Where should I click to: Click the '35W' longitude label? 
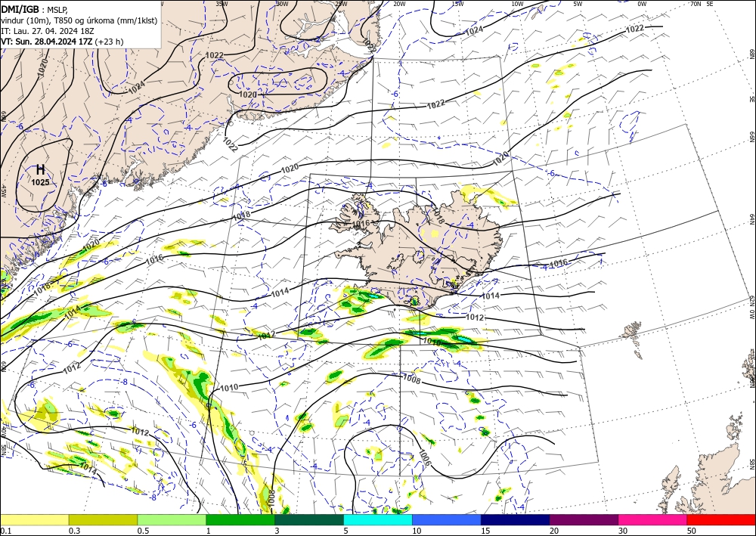tap(222, 4)
